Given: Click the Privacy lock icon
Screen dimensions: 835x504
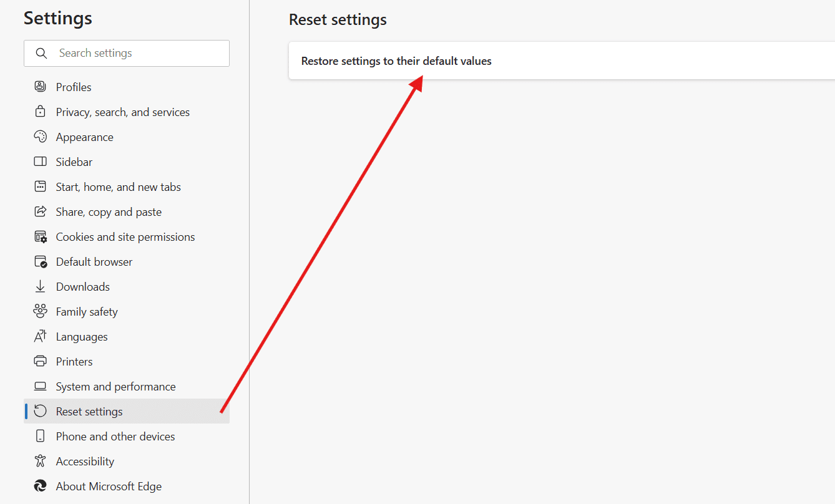Looking at the screenshot, I should (x=41, y=112).
